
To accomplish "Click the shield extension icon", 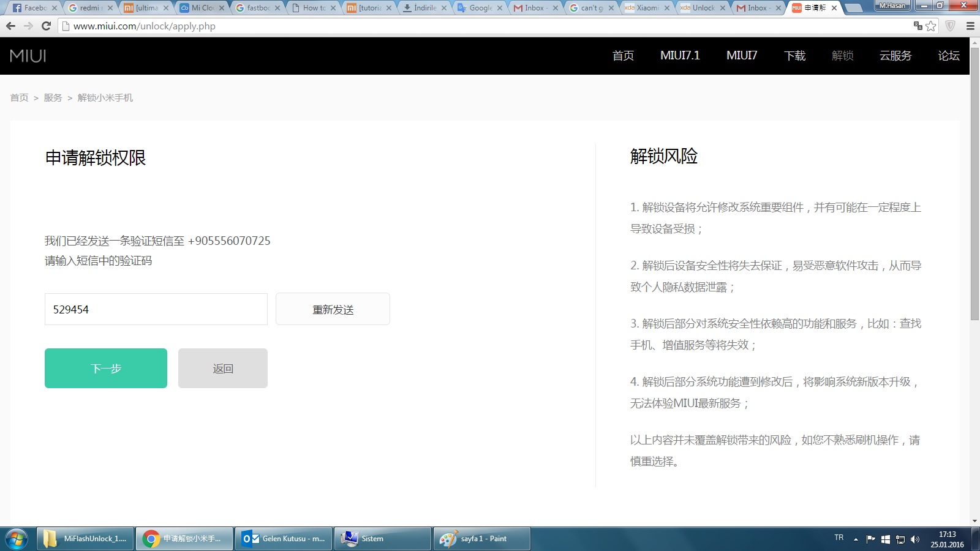I will pos(951,26).
